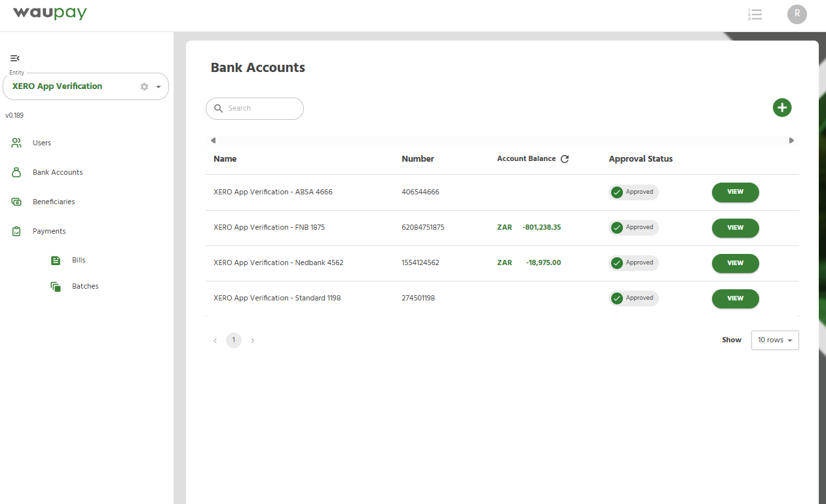826x504 pixels.
Task: Open the Batches submenu item
Action: click(x=85, y=286)
